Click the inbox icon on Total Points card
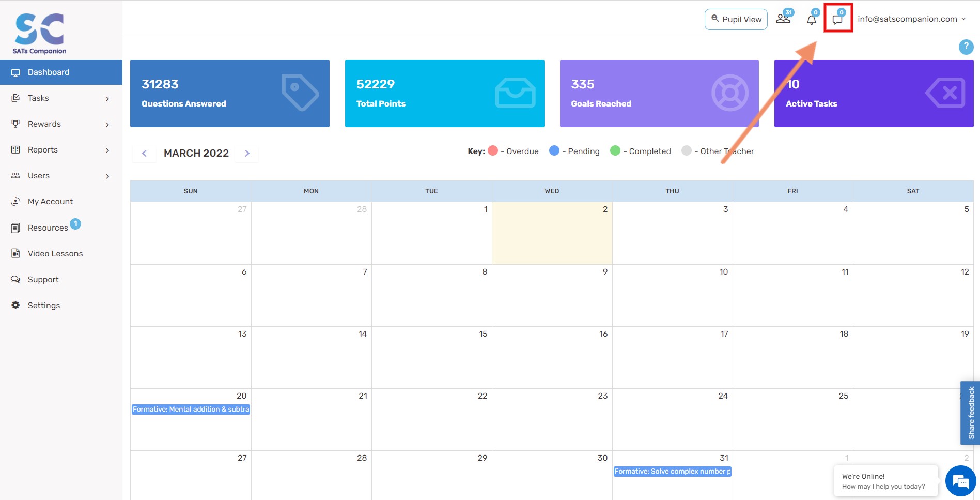 515,93
